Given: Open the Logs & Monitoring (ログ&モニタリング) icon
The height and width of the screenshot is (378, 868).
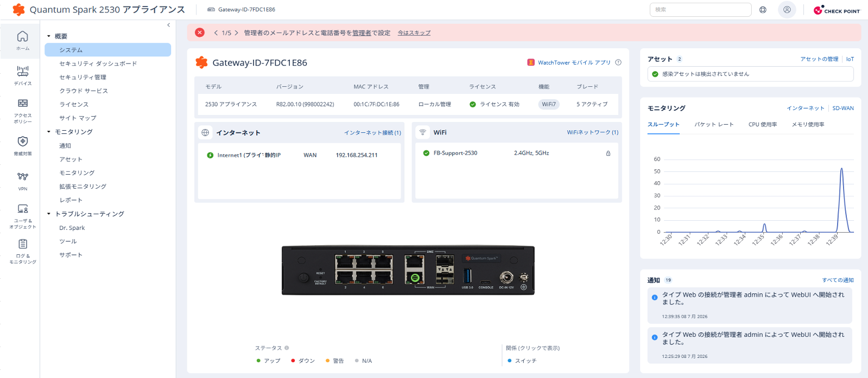Looking at the screenshot, I should (22, 251).
